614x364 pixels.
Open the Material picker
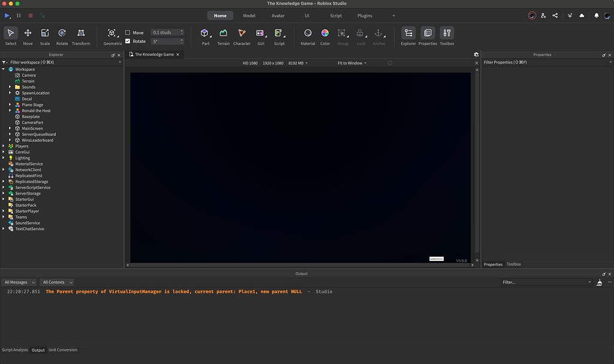pos(307,35)
